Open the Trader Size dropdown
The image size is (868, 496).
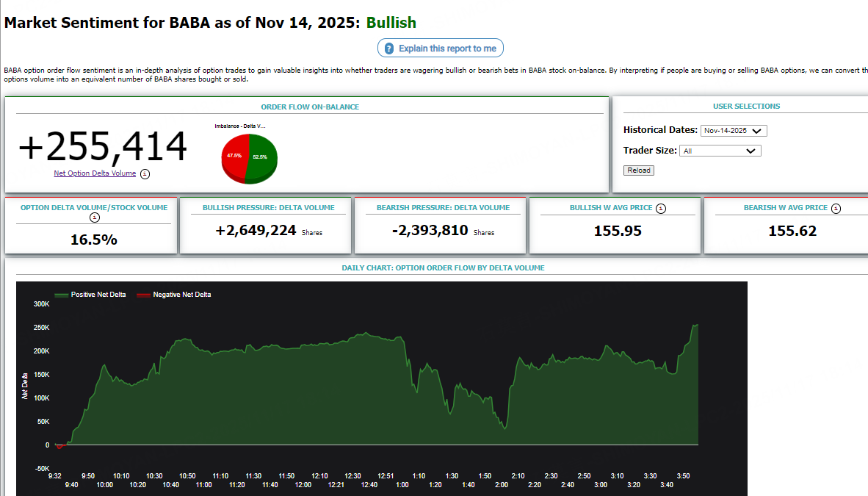720,151
